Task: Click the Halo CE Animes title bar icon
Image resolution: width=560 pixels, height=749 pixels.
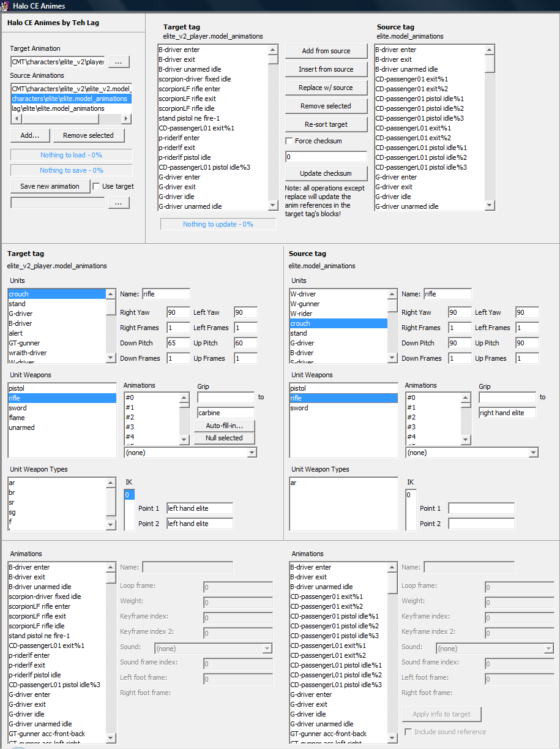Action: coord(6,6)
